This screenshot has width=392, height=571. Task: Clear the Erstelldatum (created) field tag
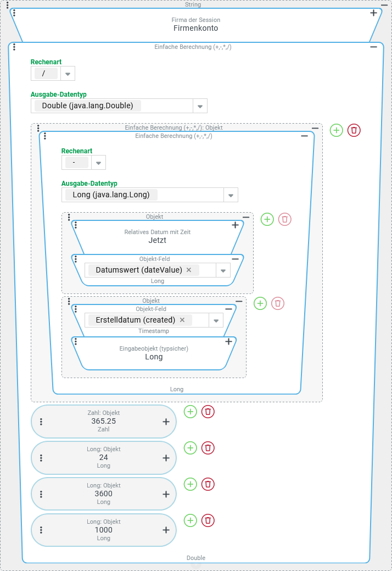tap(182, 320)
